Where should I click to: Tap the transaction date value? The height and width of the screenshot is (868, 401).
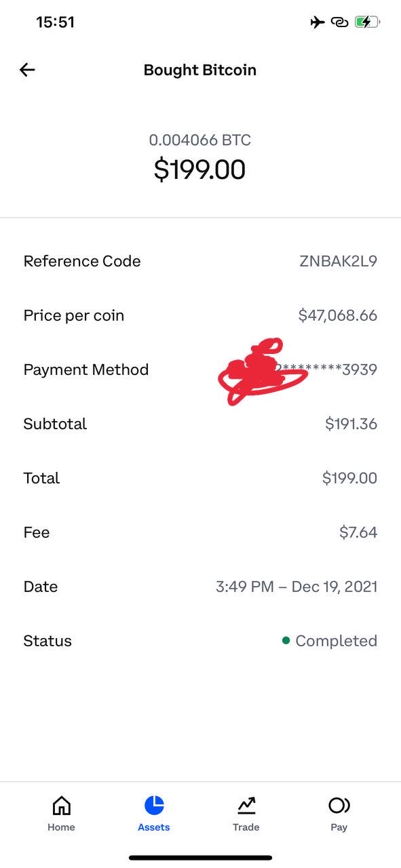297,587
